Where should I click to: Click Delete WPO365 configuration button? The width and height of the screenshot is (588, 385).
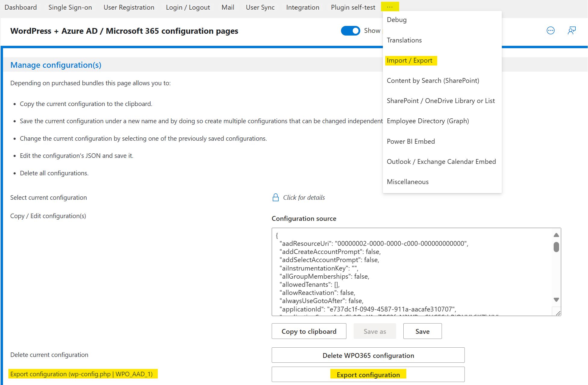(368, 355)
